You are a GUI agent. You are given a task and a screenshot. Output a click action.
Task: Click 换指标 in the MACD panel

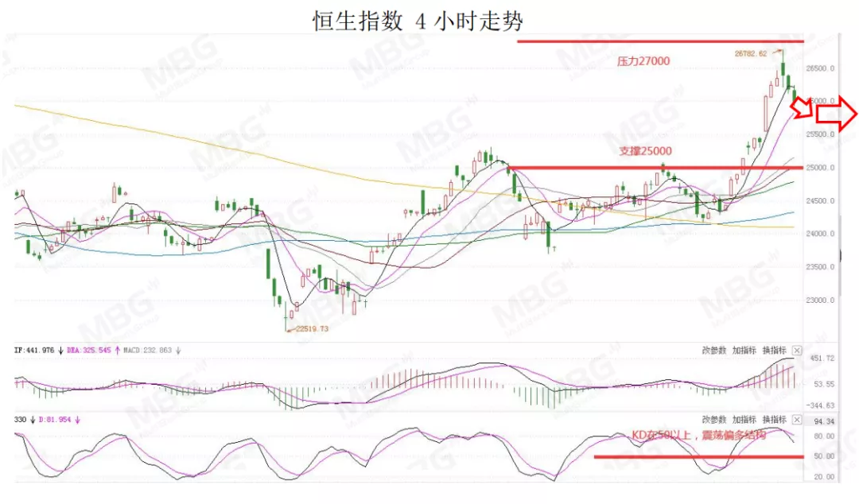point(774,351)
